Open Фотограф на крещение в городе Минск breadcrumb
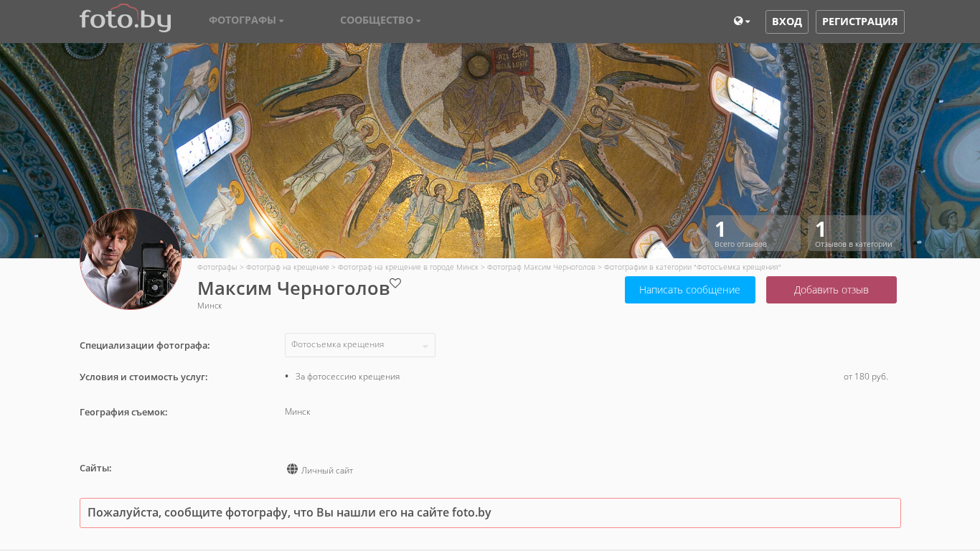 coord(408,267)
